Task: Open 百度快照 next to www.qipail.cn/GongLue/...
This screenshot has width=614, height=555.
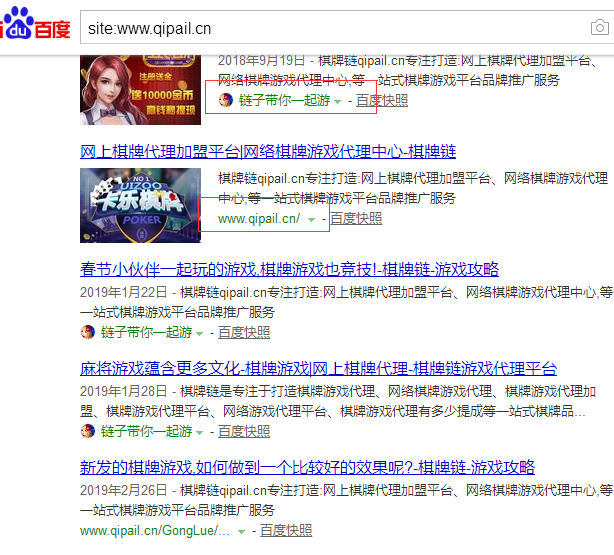Action: click(x=286, y=531)
